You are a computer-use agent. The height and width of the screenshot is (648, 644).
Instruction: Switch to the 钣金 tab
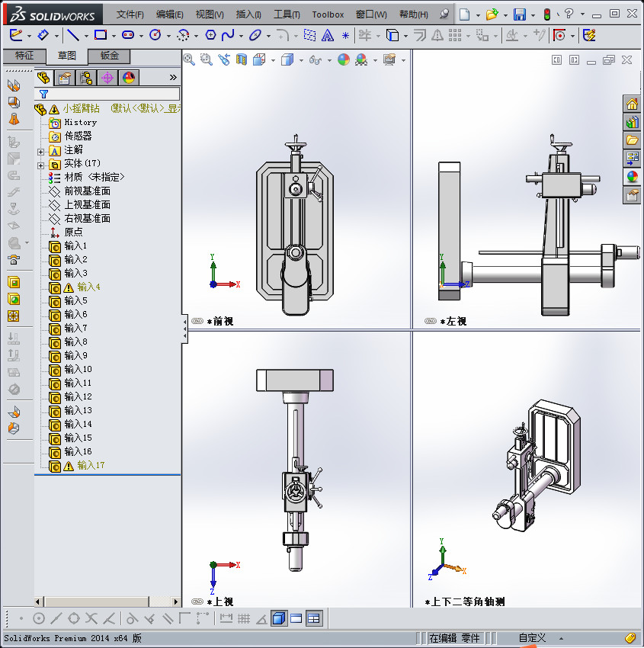[x=110, y=56]
